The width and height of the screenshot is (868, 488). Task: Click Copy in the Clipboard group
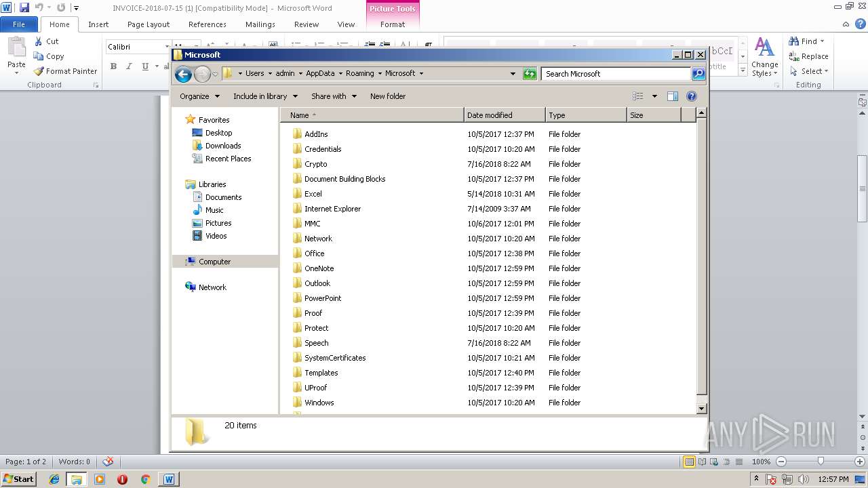click(49, 56)
